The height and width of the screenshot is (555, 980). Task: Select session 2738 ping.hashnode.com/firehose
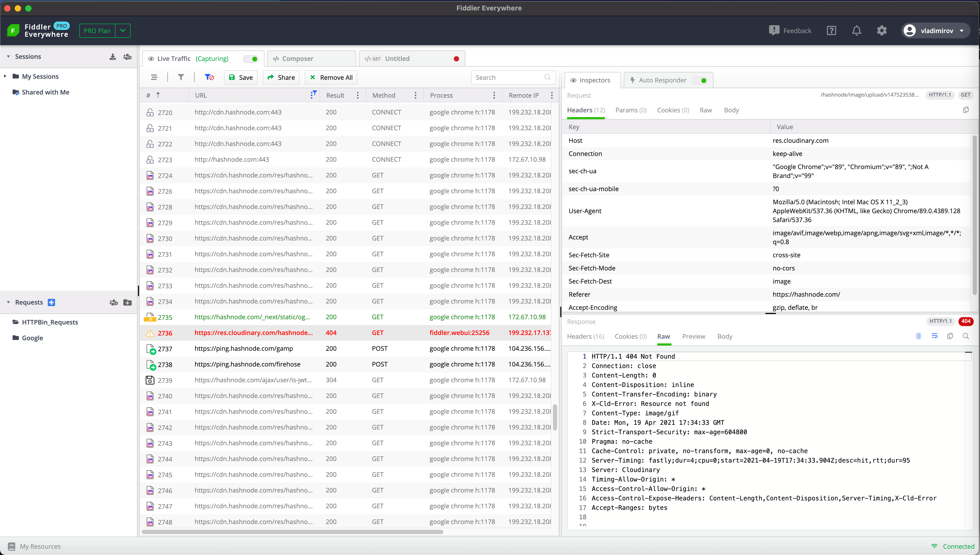pyautogui.click(x=346, y=364)
